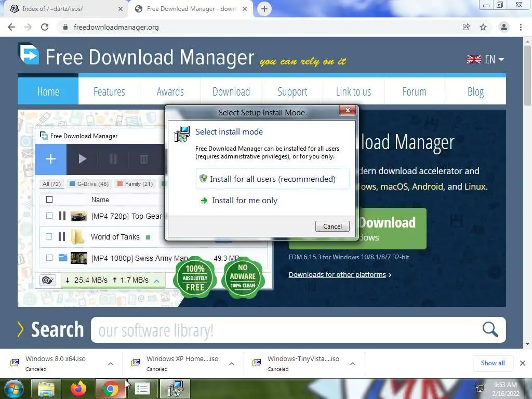Expand options for Windows XP Home iso download

pyautogui.click(x=232, y=364)
